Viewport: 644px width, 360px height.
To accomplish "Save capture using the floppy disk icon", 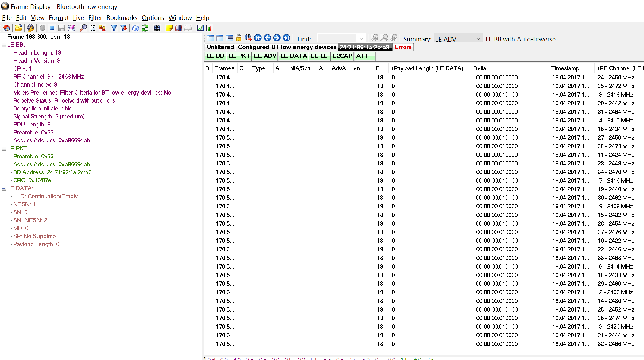I will 62,28.
